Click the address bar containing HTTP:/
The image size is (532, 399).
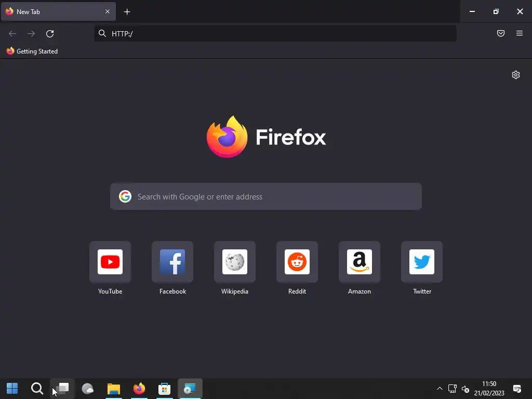pos(275,33)
